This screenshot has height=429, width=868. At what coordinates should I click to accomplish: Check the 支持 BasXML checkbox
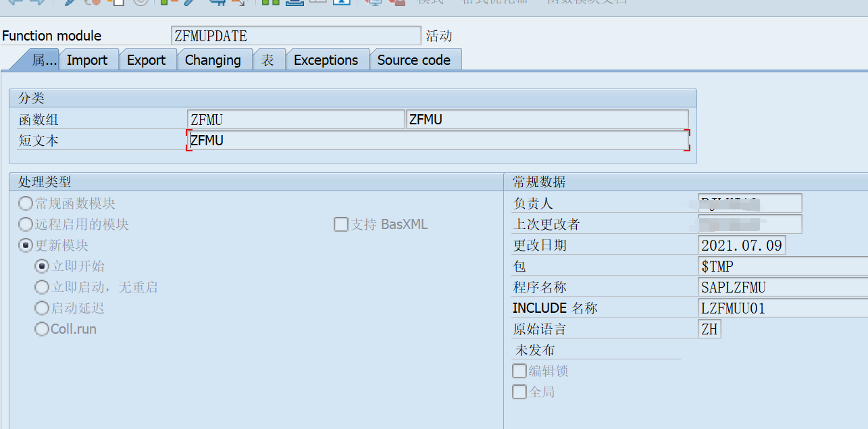pyautogui.click(x=341, y=224)
